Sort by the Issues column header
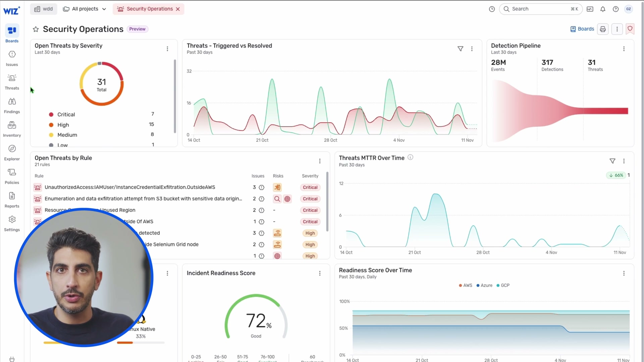This screenshot has height=362, width=644. [x=258, y=176]
